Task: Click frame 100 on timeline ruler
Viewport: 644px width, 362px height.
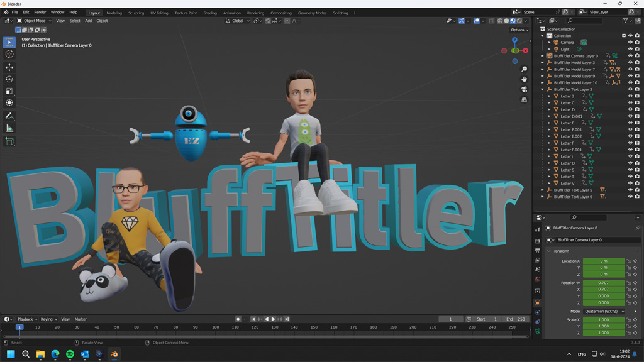Action: [215, 327]
